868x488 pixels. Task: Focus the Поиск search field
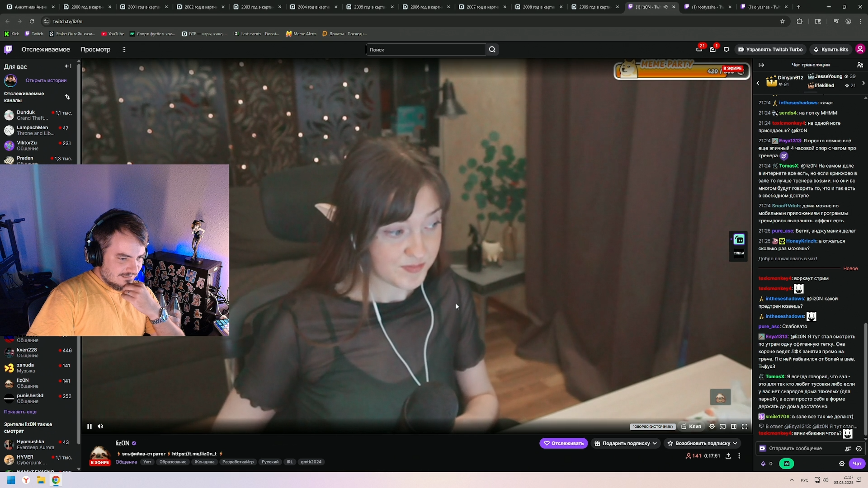(425, 50)
